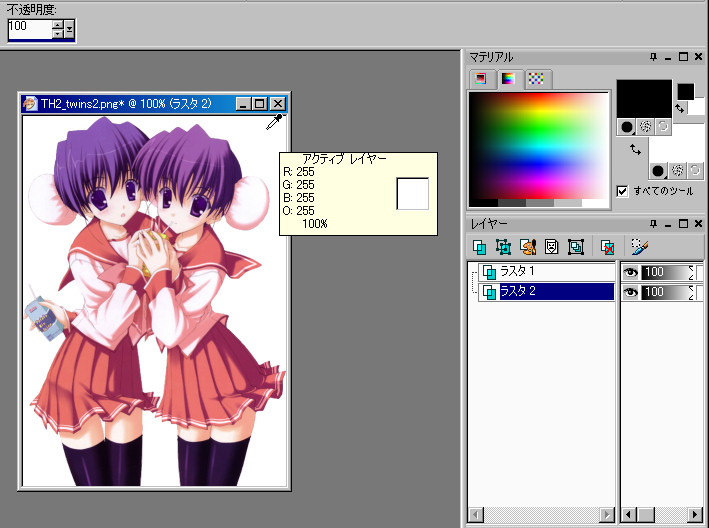709x528 pixels.
Task: Uncheck the すべてのツール checkbox
Action: click(x=622, y=191)
